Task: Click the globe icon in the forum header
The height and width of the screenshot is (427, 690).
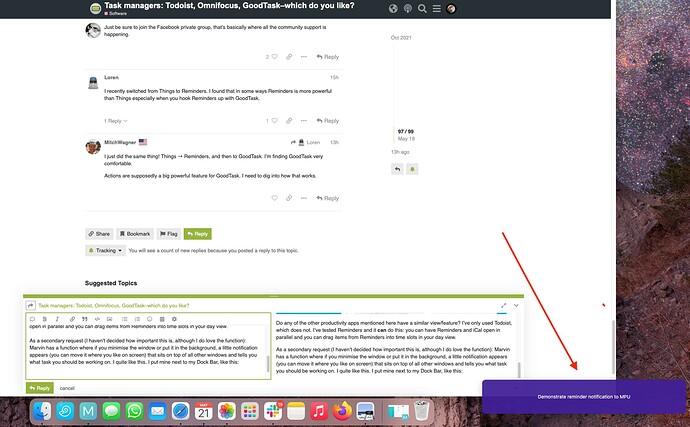Action: pos(393,8)
